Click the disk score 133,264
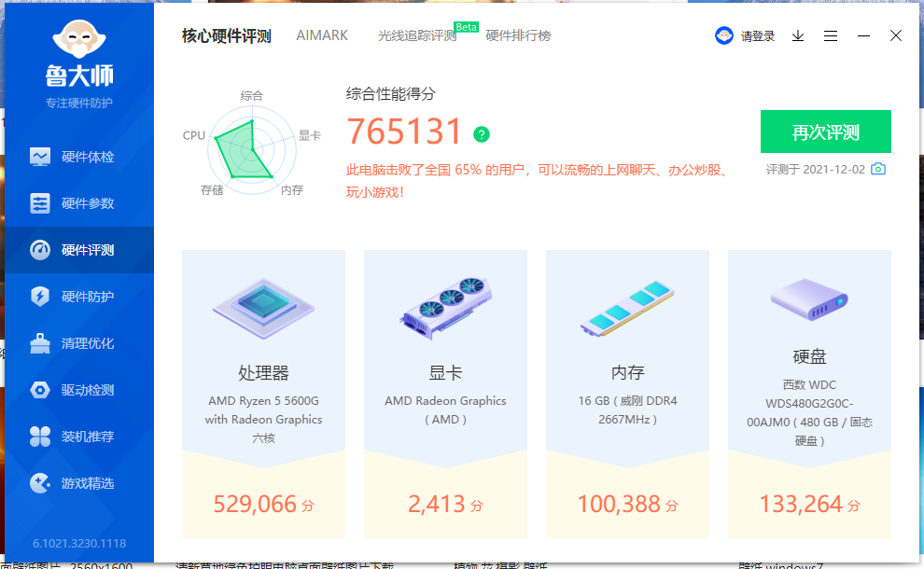 tap(801, 505)
